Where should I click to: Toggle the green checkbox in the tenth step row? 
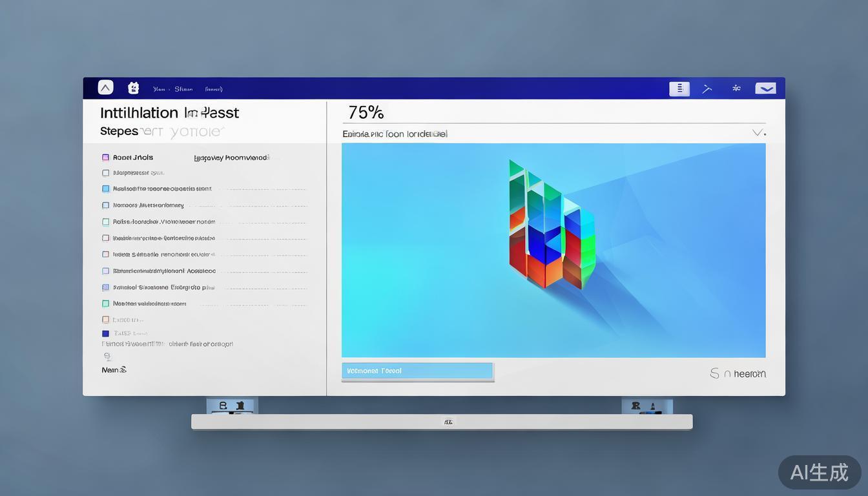pyautogui.click(x=106, y=304)
